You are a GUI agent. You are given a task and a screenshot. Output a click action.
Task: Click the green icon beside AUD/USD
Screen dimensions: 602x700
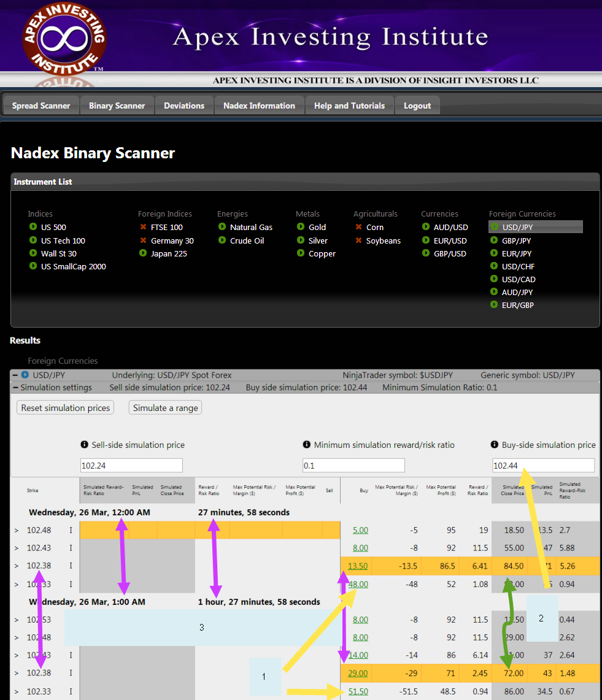426,227
